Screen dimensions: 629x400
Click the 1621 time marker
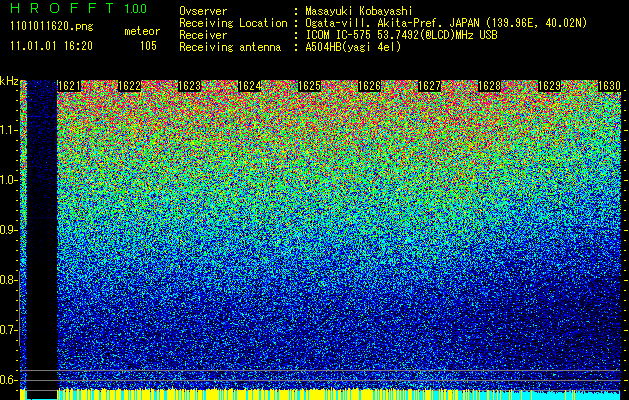[x=69, y=86]
